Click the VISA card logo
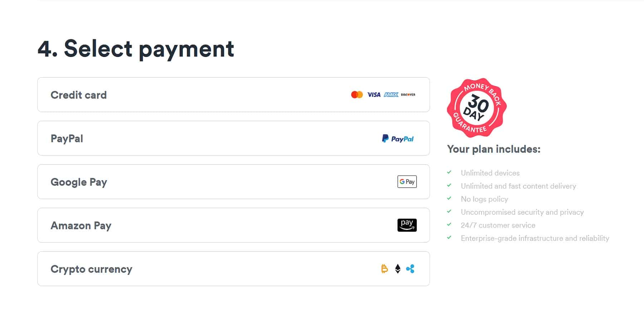This screenshot has width=644, height=322. tap(374, 94)
